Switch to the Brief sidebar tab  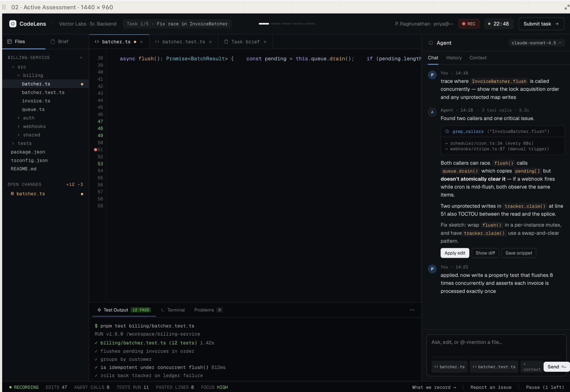[x=60, y=41]
